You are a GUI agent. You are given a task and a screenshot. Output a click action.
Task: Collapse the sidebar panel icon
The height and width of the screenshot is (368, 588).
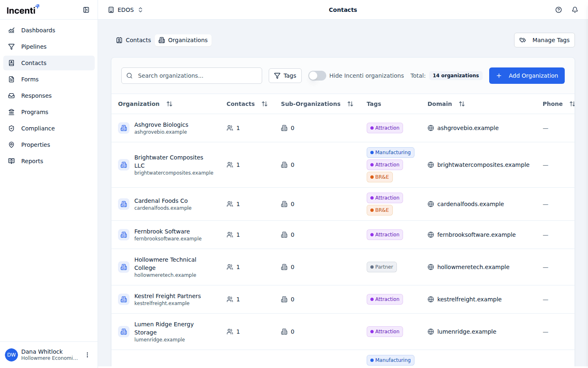(x=86, y=10)
